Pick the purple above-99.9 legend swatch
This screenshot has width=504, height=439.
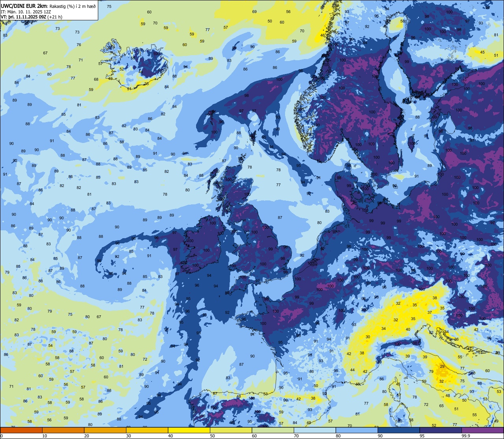[x=482, y=430]
